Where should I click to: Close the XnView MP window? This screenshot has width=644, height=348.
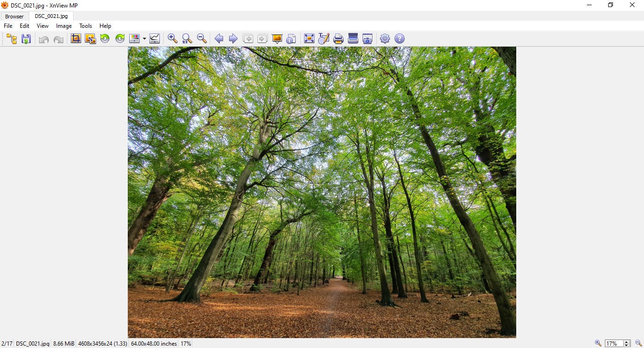pos(632,5)
